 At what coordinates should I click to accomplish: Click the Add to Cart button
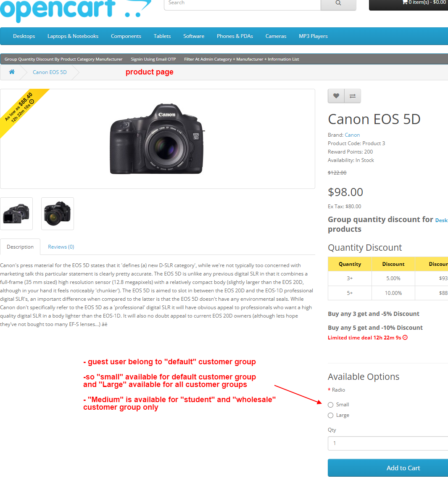(388, 468)
